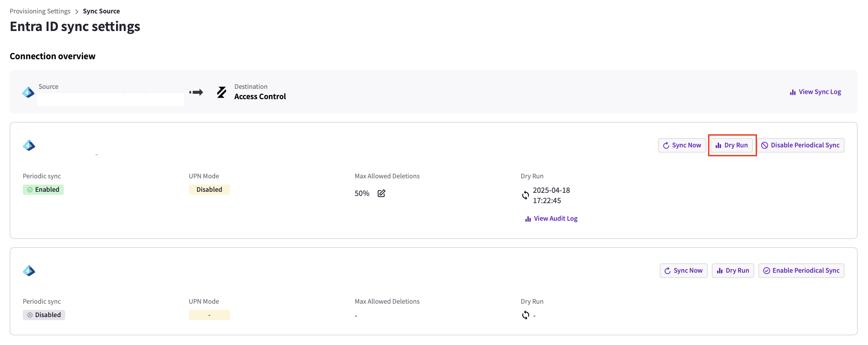
Task: Click the Disabled UPN Mode badge
Action: pyautogui.click(x=209, y=190)
